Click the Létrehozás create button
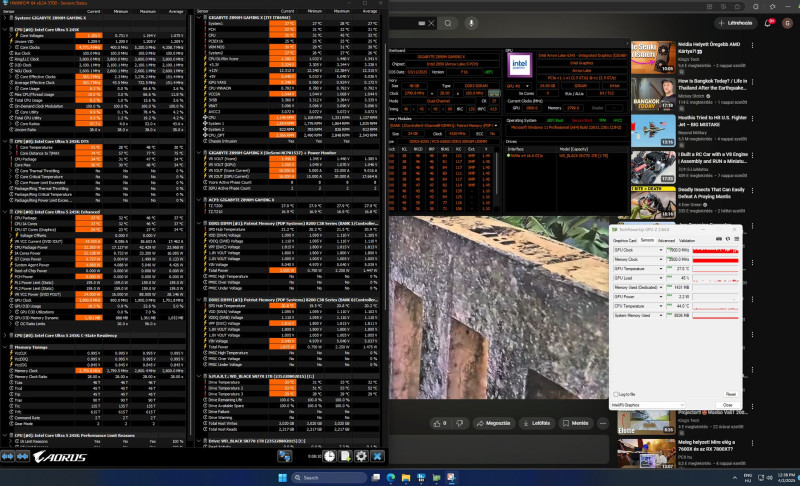The height and width of the screenshot is (486, 800). pyautogui.click(x=736, y=21)
